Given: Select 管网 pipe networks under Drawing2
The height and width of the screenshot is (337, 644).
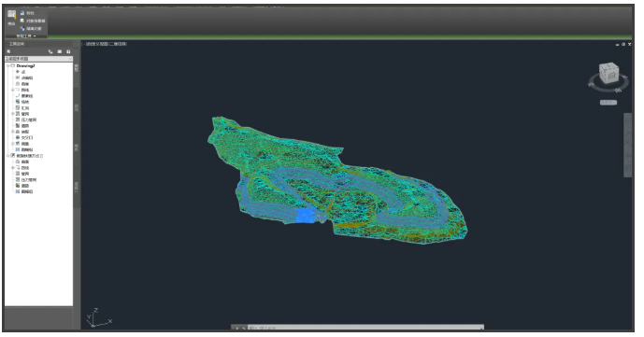Looking at the screenshot, I should point(25,114).
